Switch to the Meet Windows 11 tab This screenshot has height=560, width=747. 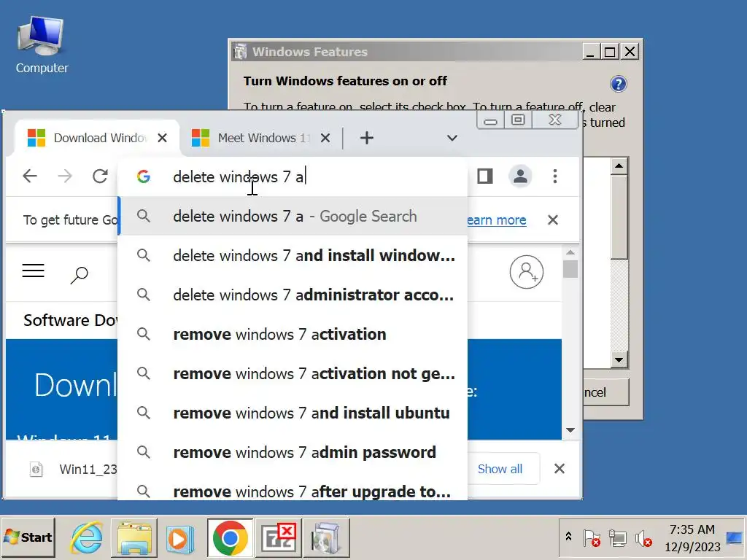[x=261, y=138]
